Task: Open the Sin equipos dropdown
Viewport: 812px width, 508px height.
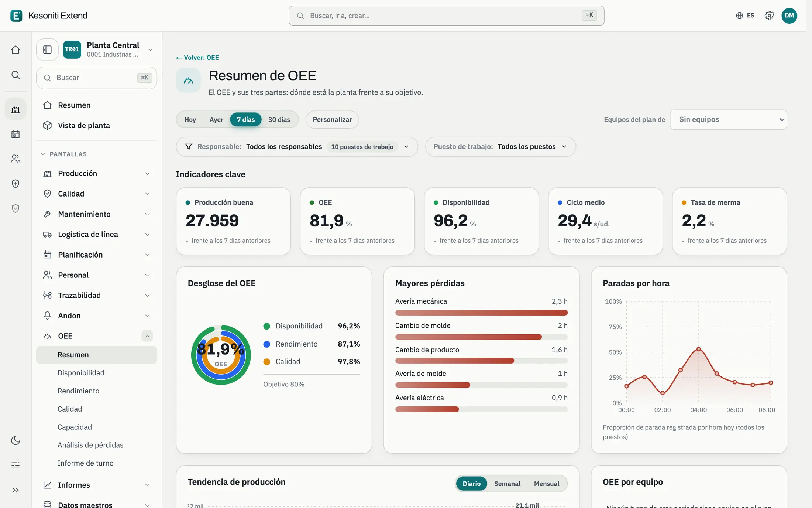Action: pos(728,120)
